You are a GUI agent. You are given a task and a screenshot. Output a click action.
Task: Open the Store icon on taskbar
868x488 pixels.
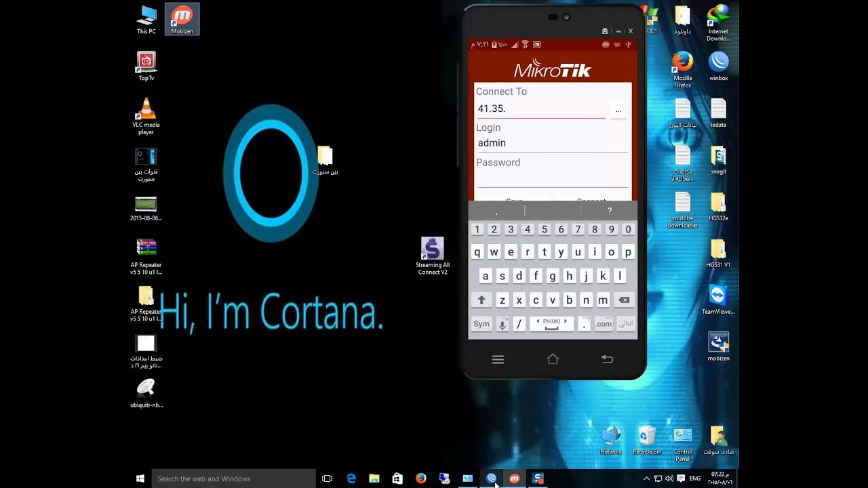(397, 479)
